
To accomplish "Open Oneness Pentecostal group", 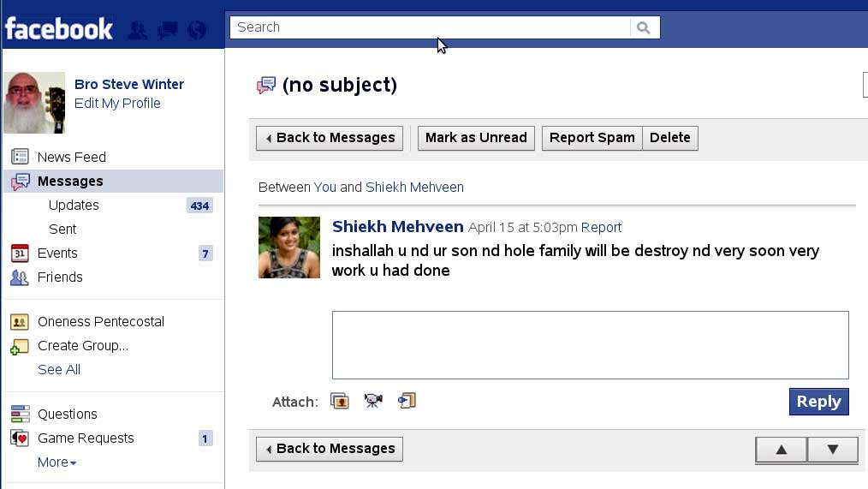I will click(x=101, y=322).
